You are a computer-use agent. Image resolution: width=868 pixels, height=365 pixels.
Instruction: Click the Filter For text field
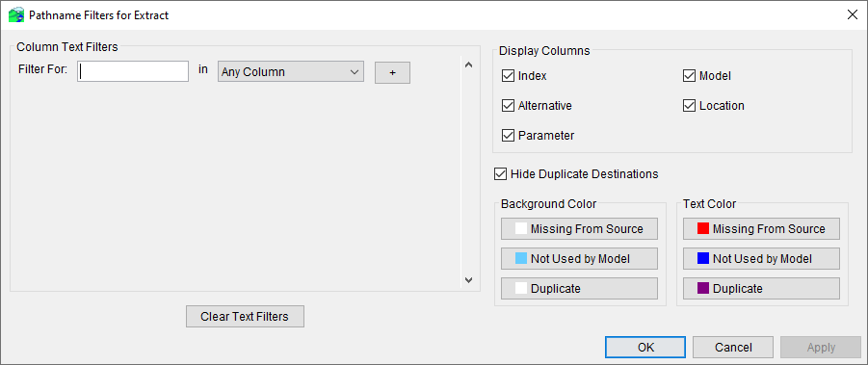pyautogui.click(x=133, y=71)
